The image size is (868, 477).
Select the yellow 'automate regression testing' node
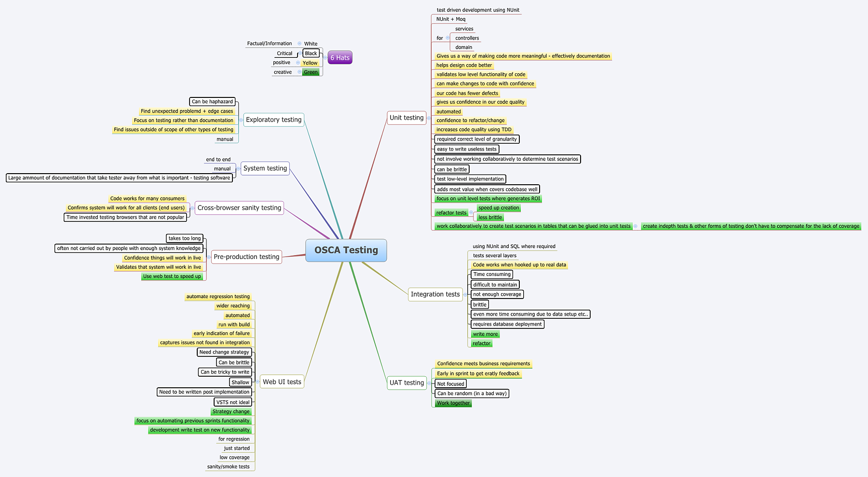[218, 297]
